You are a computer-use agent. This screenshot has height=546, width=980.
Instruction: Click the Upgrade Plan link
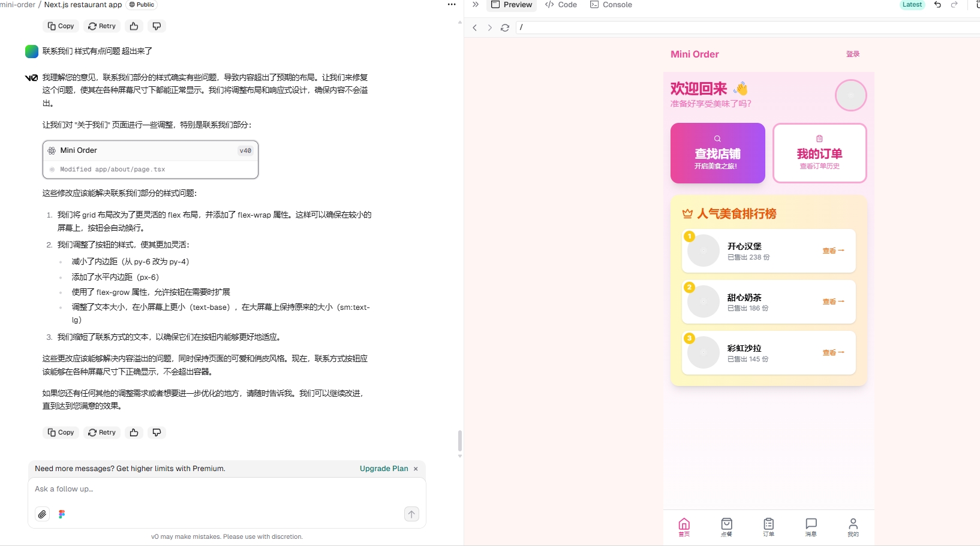click(384, 469)
